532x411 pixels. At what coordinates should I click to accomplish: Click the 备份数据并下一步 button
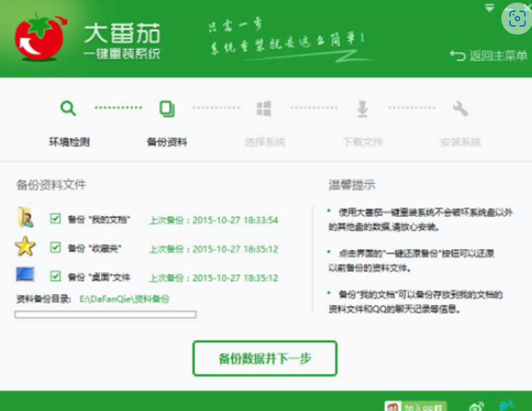(x=265, y=359)
